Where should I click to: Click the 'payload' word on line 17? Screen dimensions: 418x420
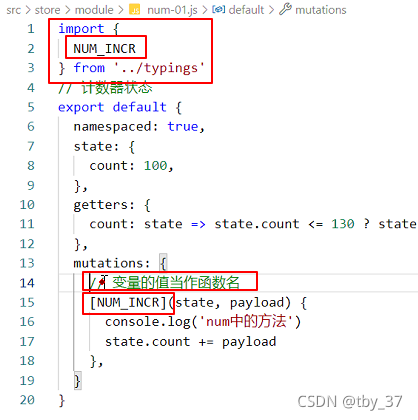[x=249, y=342]
